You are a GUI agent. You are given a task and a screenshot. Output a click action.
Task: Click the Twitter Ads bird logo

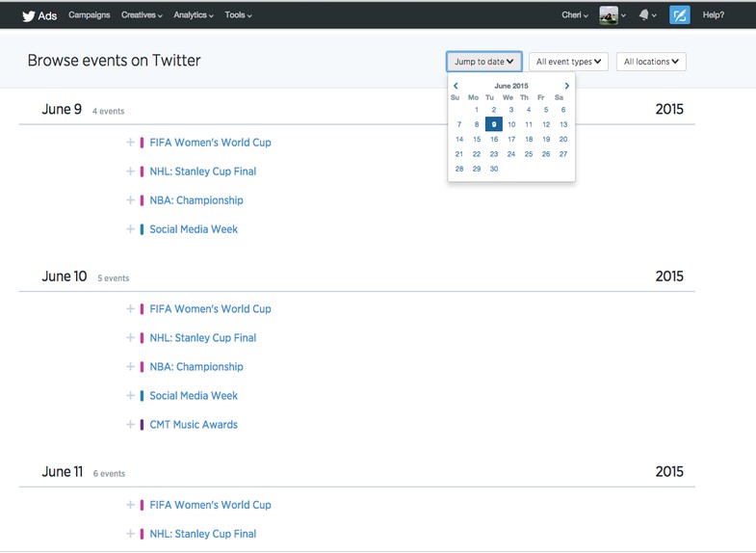tap(29, 16)
